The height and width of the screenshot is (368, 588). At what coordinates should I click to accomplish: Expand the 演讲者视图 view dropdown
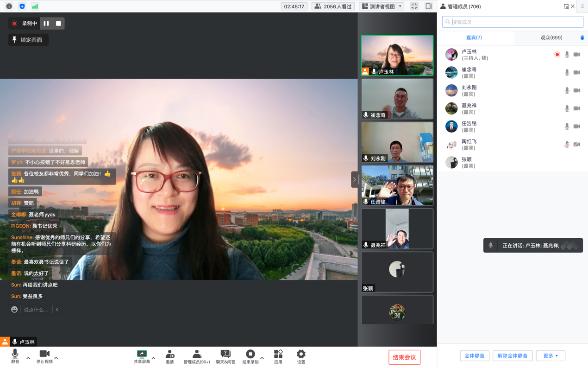tap(382, 6)
